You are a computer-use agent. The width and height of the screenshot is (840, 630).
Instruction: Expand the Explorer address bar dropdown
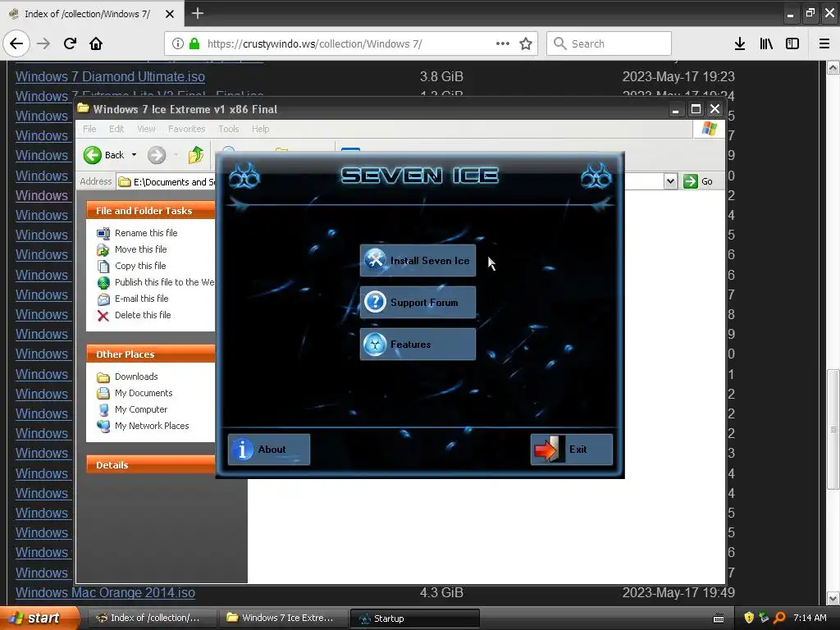pos(670,181)
